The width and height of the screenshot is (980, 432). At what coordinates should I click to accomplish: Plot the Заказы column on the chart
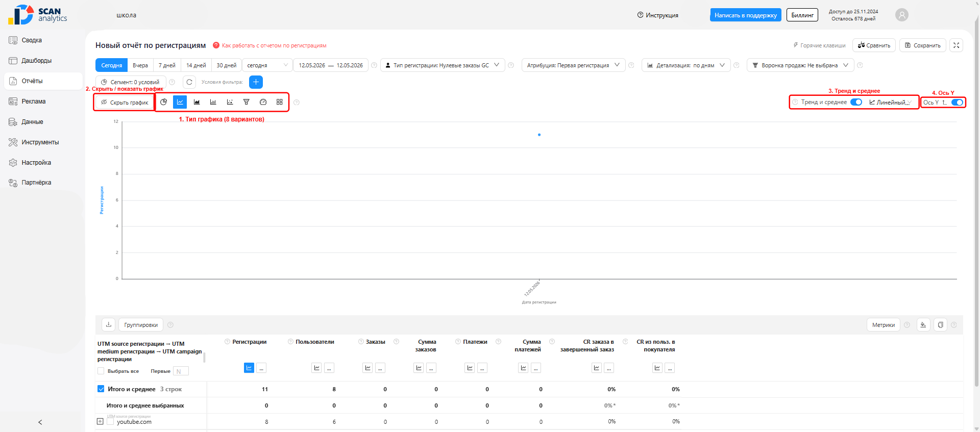coord(367,368)
